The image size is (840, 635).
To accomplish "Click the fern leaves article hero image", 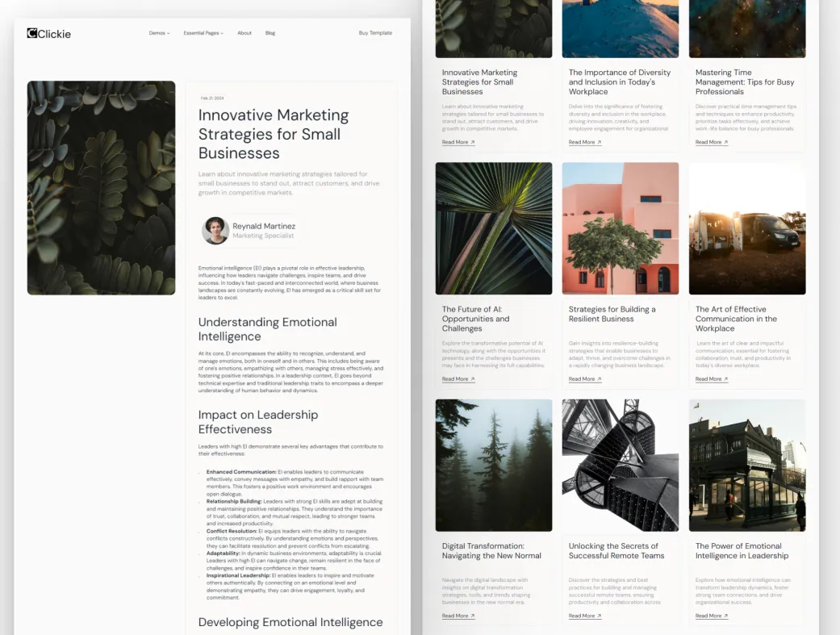I will (x=101, y=187).
